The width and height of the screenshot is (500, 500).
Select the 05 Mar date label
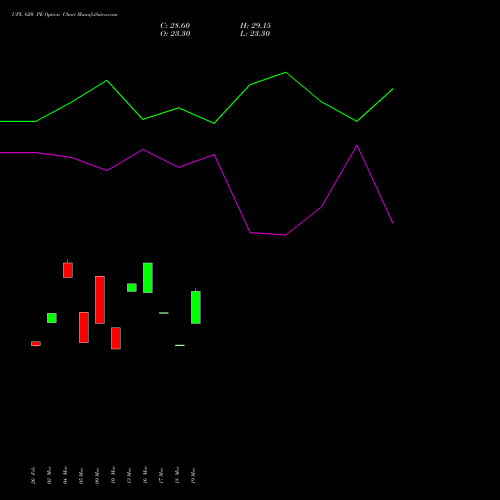pyautogui.click(x=81, y=475)
